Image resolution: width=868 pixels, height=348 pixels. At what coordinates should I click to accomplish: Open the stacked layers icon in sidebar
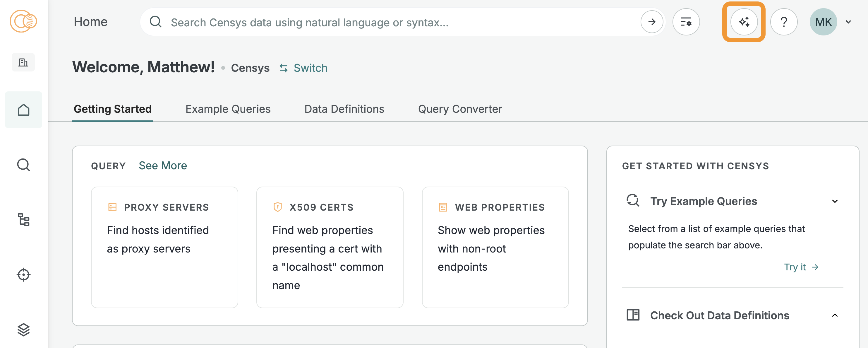(23, 330)
